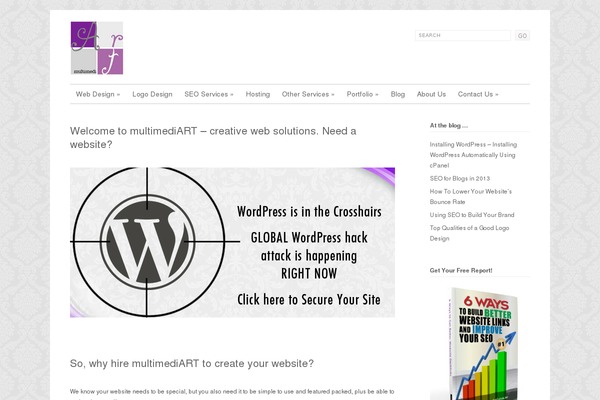The image size is (600, 400).
Task: Open the About Us page
Action: 431,94
